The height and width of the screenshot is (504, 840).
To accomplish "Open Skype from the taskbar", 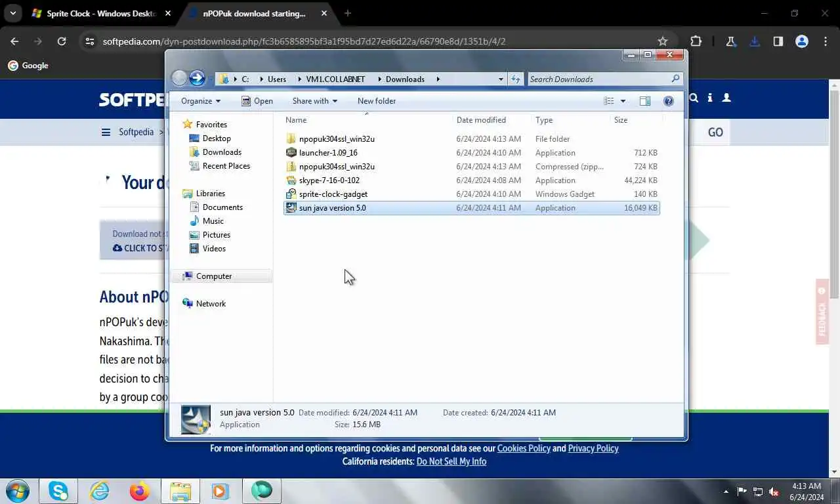I will [58, 491].
